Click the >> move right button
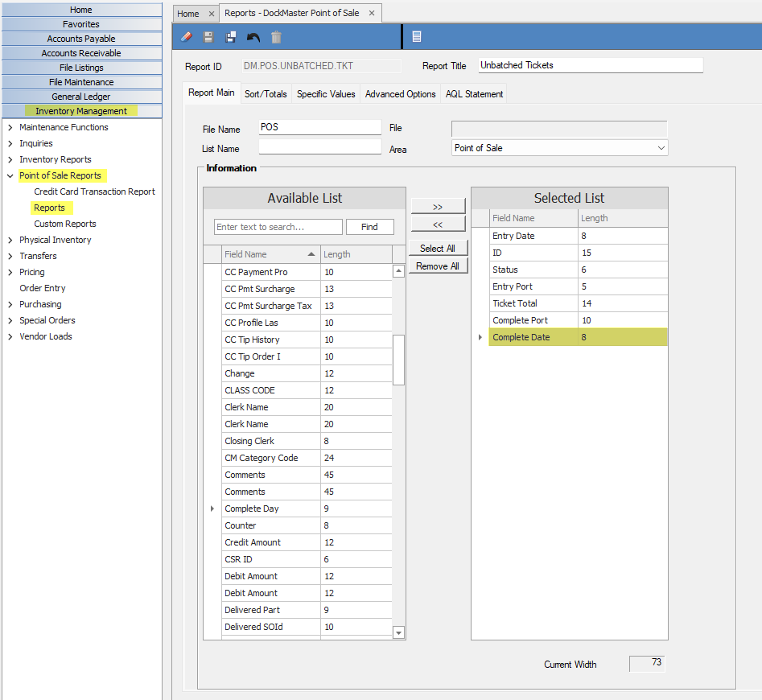Image resolution: width=762 pixels, height=700 pixels. [438, 207]
